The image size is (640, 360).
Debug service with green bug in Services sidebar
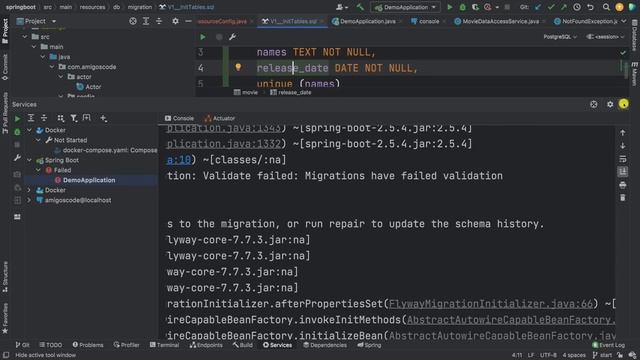(17, 132)
